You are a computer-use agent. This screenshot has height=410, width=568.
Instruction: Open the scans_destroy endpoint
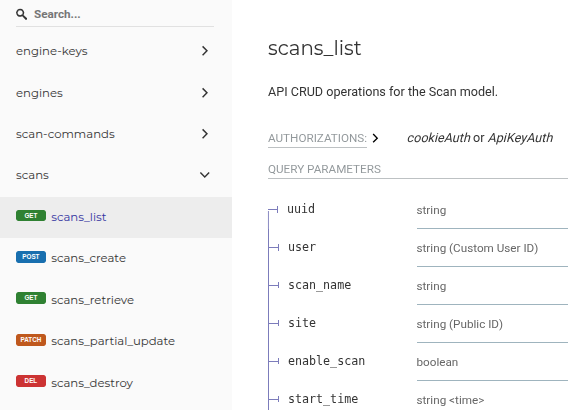coord(92,383)
